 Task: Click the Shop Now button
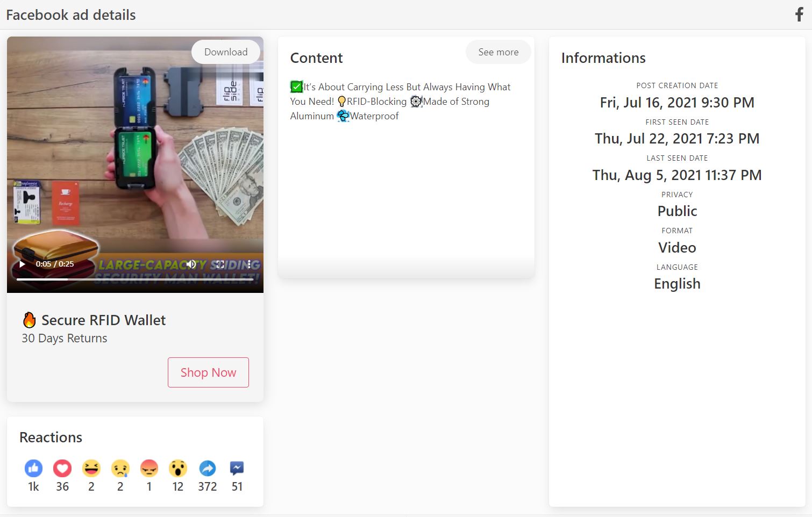coord(208,372)
